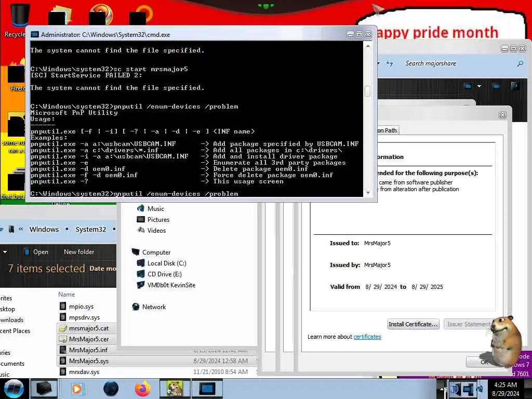Screen dimensions: 532x399
Task: Click Windows in the System32 breadcrumb path
Action: pos(44,229)
